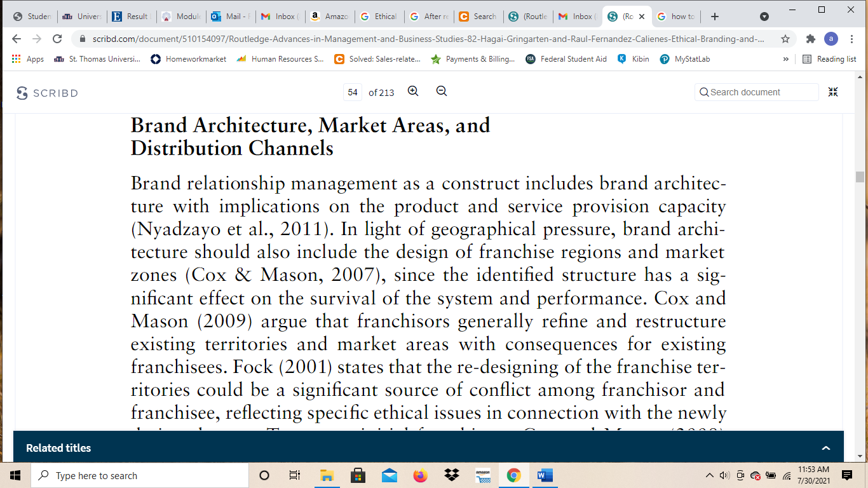868x488 pixels.
Task: Switch to the Module tab
Action: coord(180,17)
